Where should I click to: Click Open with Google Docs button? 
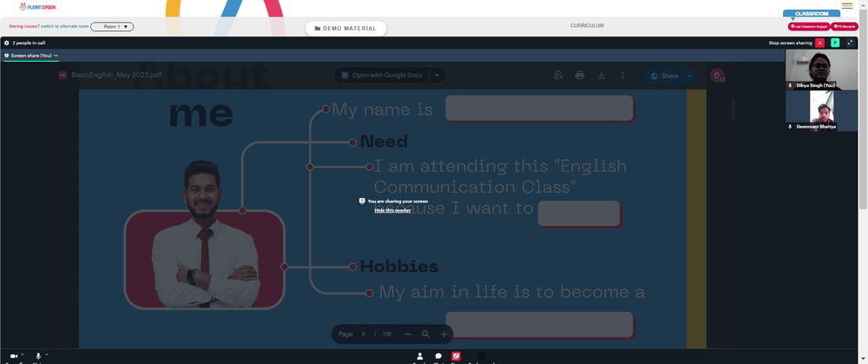[381, 76]
